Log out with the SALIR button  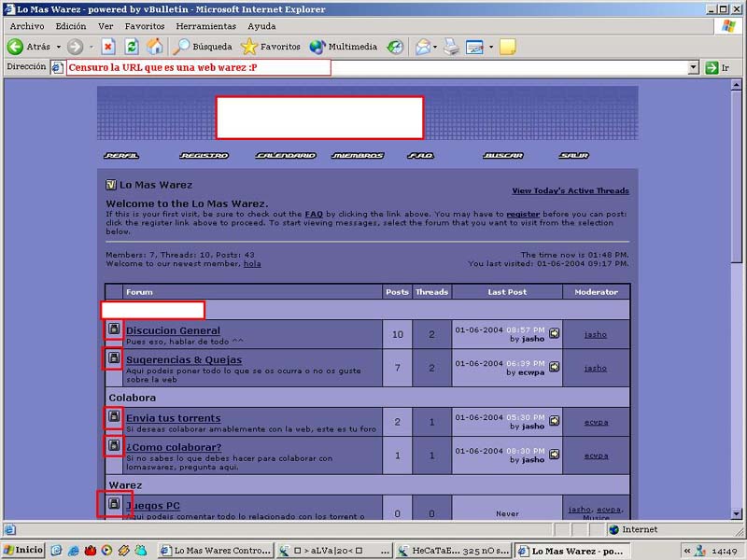[573, 155]
